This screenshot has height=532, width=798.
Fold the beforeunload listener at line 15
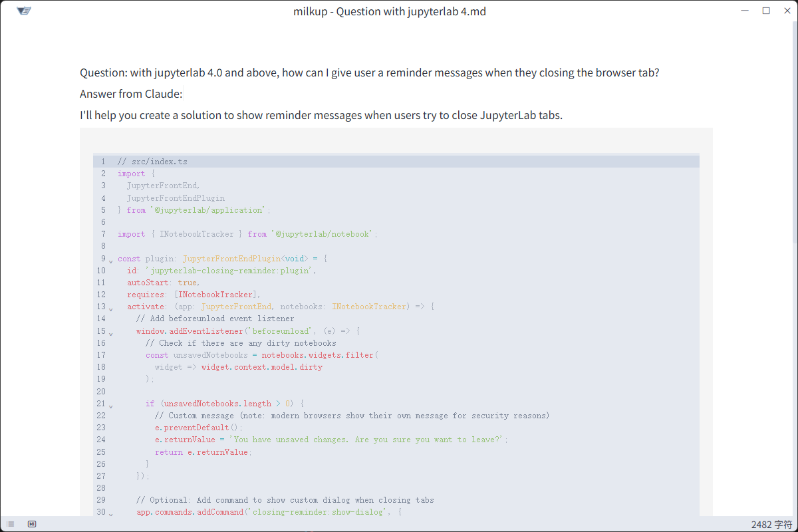coord(111,332)
